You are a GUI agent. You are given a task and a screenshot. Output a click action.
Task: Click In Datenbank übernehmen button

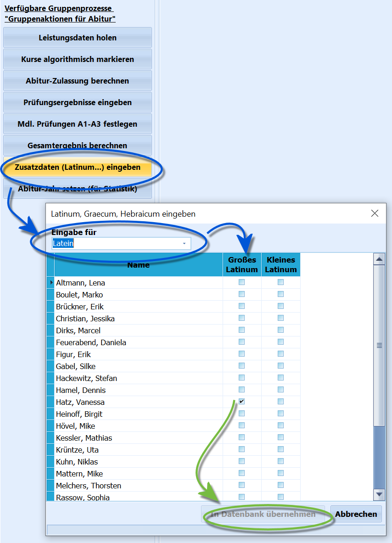pyautogui.click(x=263, y=514)
